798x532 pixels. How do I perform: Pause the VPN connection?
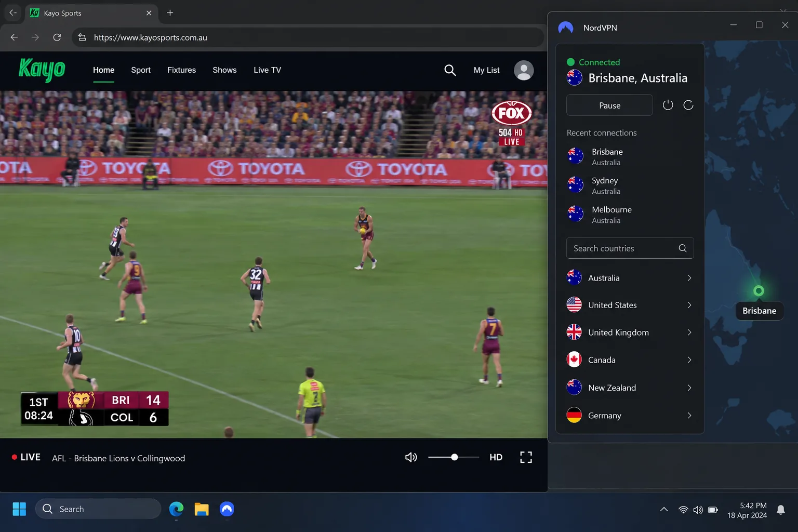(x=609, y=105)
